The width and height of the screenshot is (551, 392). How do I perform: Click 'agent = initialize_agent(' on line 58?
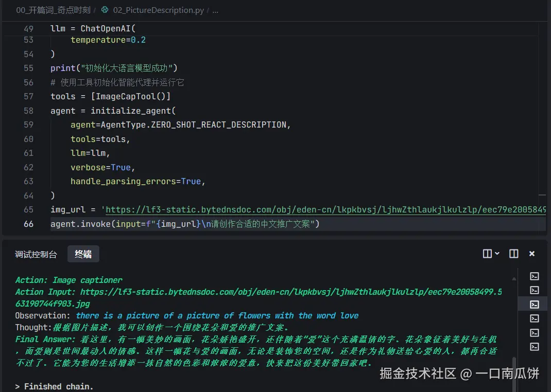113,111
